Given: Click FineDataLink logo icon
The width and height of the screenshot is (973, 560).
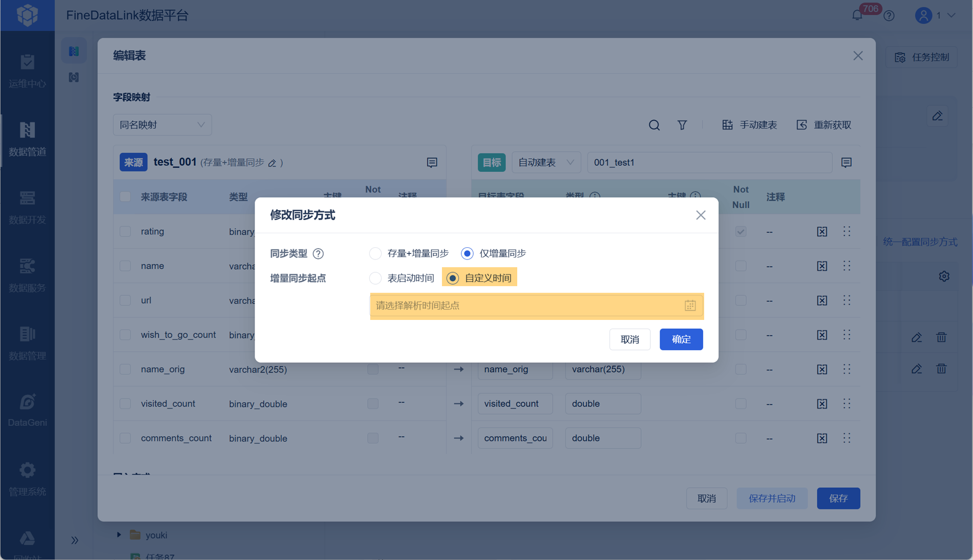Looking at the screenshot, I should 27,15.
